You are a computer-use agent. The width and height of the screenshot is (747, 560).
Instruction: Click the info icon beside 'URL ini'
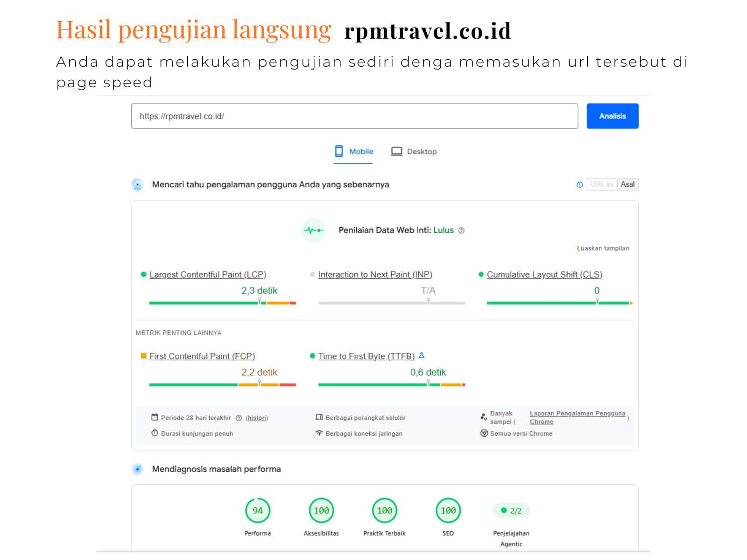pos(579,185)
